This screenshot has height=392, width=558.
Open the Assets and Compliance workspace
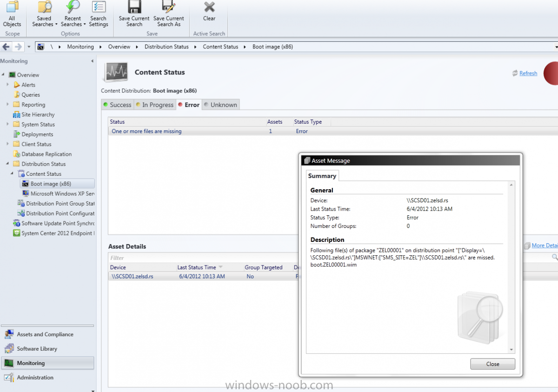(47, 334)
